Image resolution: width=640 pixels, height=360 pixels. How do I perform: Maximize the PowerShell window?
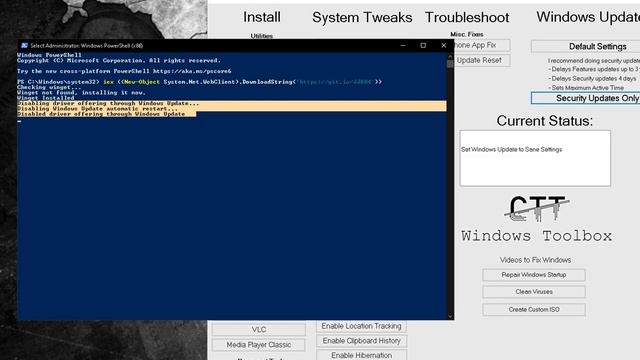(423, 45)
